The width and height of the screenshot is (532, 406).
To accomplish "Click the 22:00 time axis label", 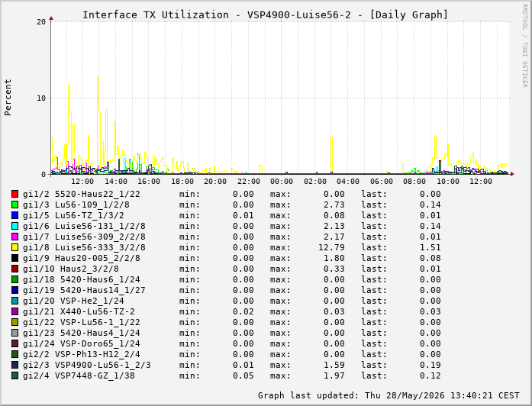I will coord(248,182).
